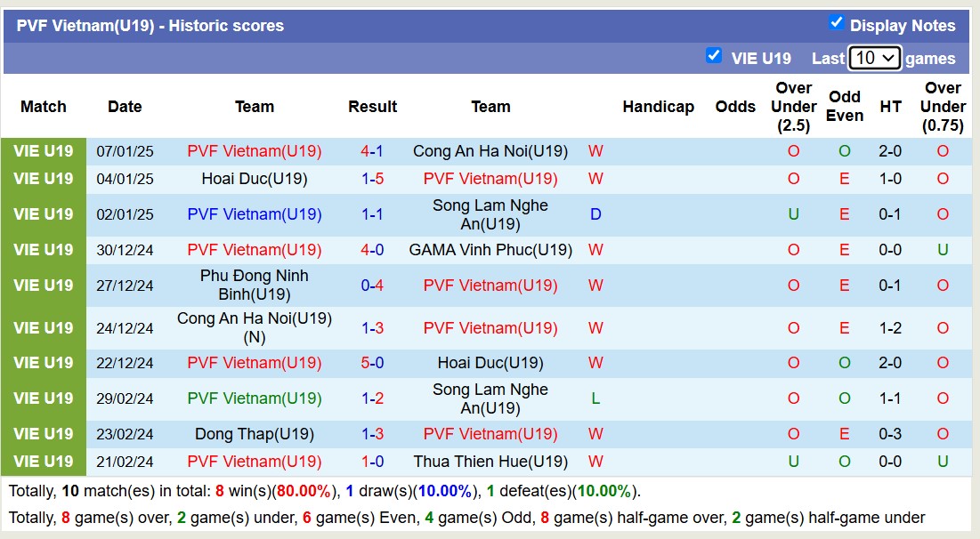Open Hoai Duc(U19) team from 04/01/25 match

(x=255, y=179)
